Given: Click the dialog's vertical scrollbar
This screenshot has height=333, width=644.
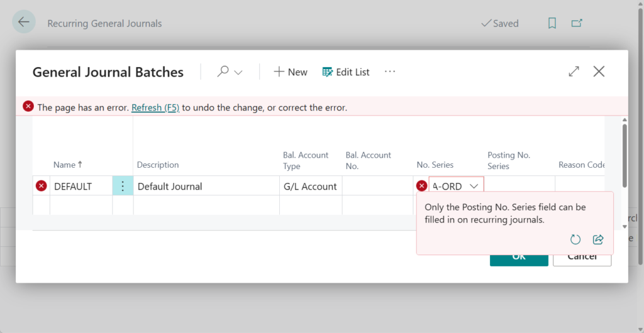Looking at the screenshot, I should click(x=624, y=155).
